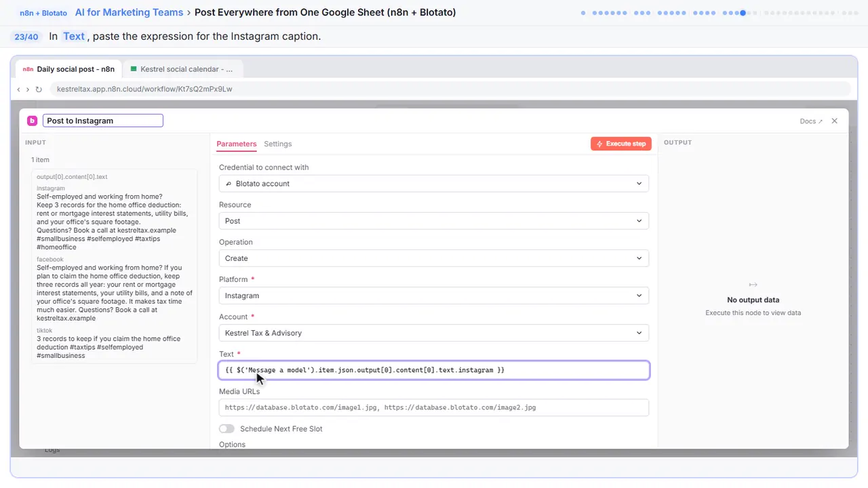The image size is (868, 488).
Task: Select the Kestrel social calendar browser tab
Action: click(x=183, y=69)
